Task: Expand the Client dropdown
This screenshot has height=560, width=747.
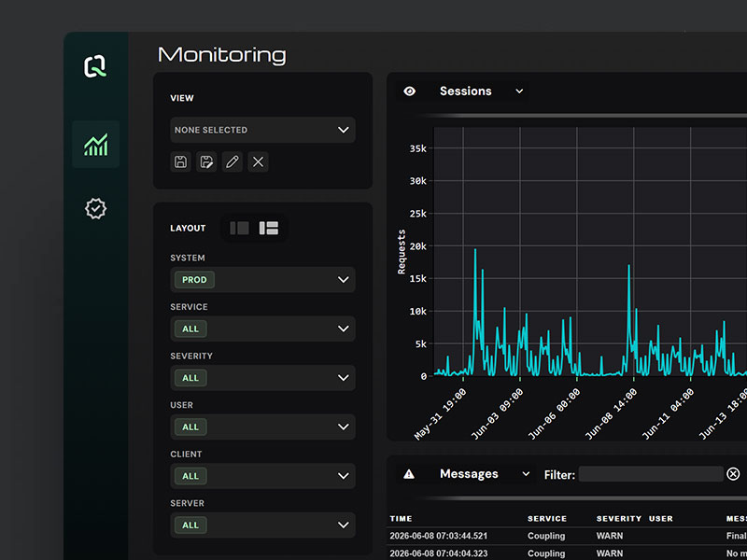Action: [262, 476]
